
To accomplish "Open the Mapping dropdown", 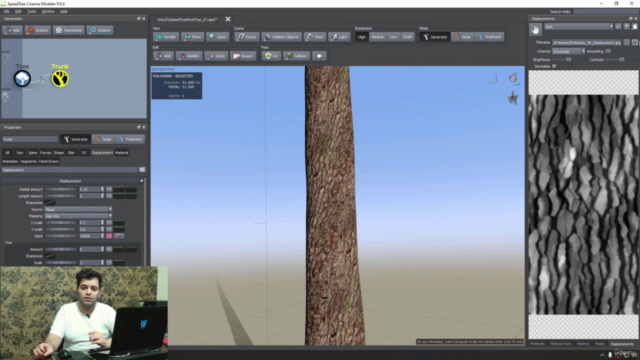I will [78, 216].
